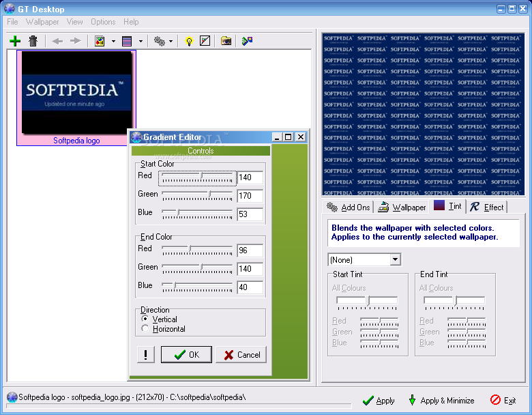Viewport: 532px width, 415px height.
Task: Click the Controls header bar
Action: [201, 151]
